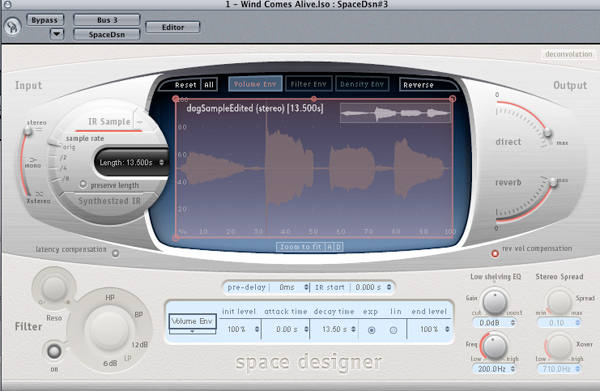The image size is (600, 391).
Task: Click the zoom A button under waveform
Action: [x=329, y=247]
